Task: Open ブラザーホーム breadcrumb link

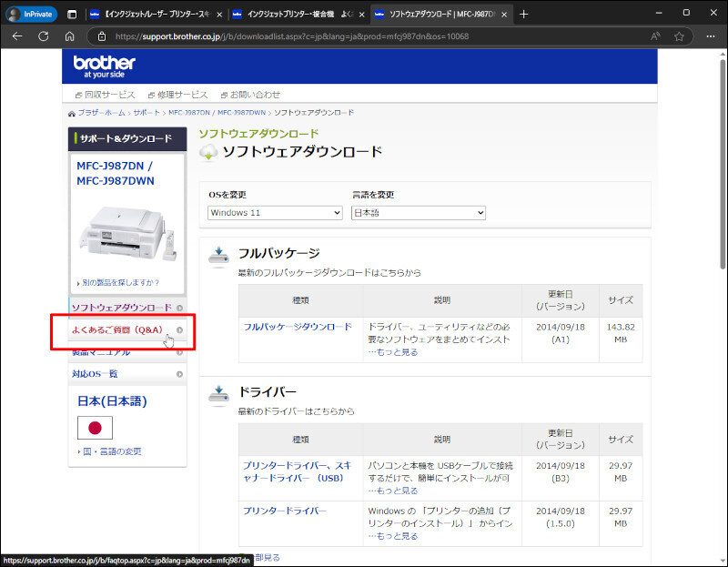Action: 101,113
